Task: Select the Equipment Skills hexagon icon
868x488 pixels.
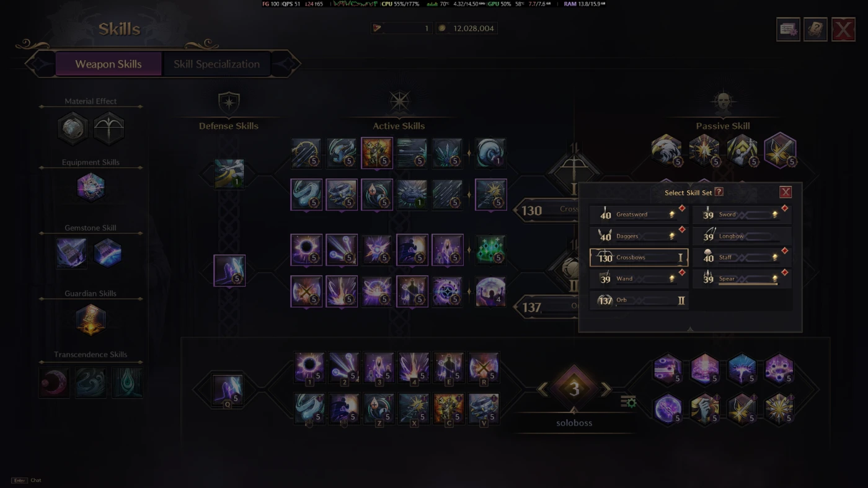Action: 91,187
